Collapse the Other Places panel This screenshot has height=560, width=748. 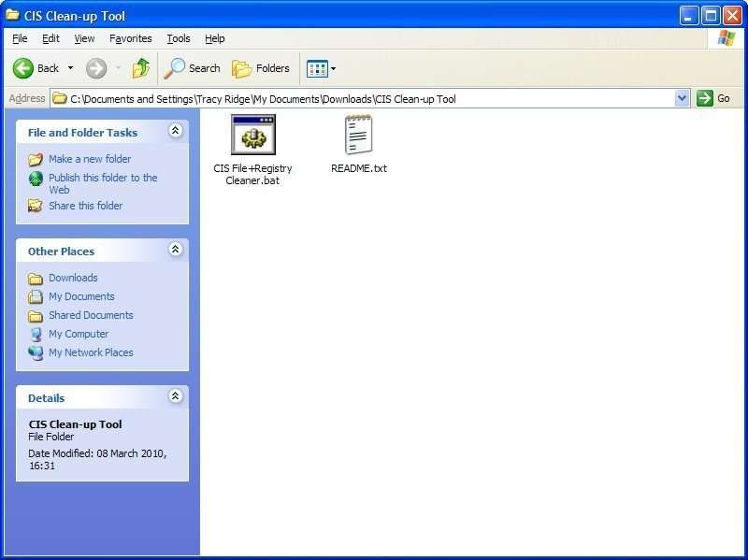pyautogui.click(x=175, y=250)
